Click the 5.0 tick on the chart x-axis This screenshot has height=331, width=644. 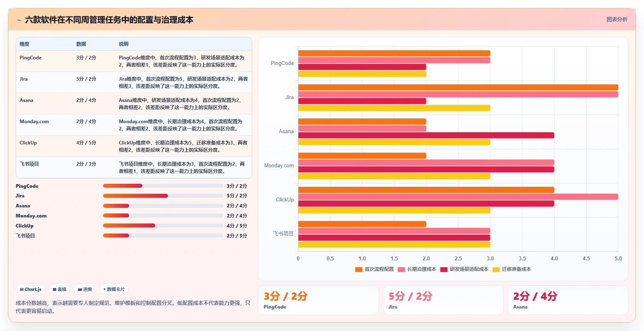tap(618, 259)
